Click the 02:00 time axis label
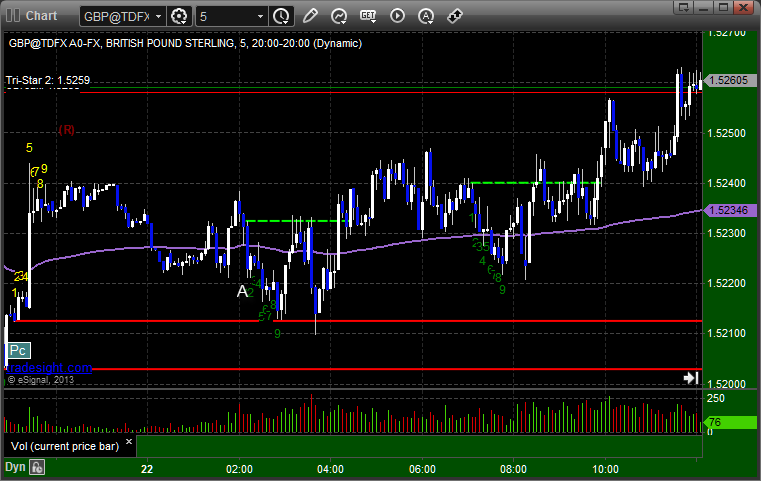This screenshot has height=481, width=761. coord(239,469)
